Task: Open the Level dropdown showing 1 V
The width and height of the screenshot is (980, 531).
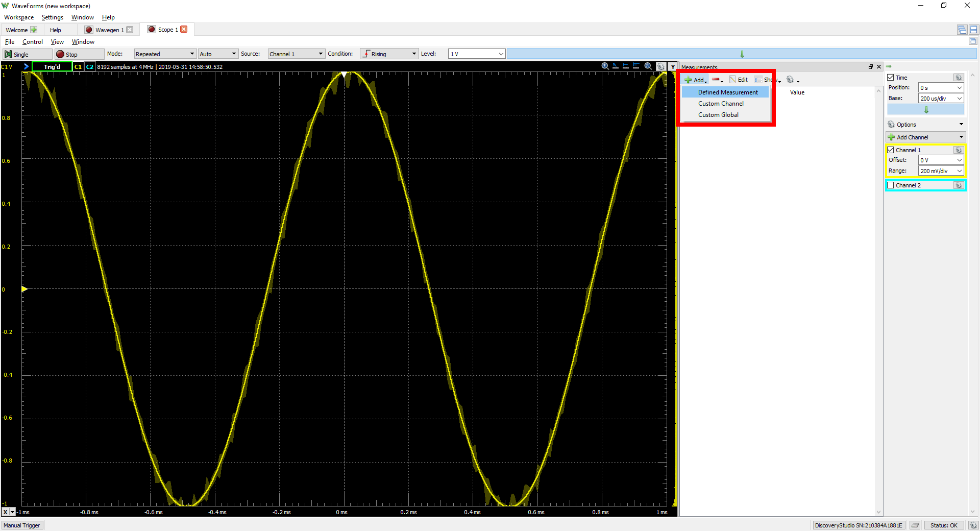Action: 477,54
